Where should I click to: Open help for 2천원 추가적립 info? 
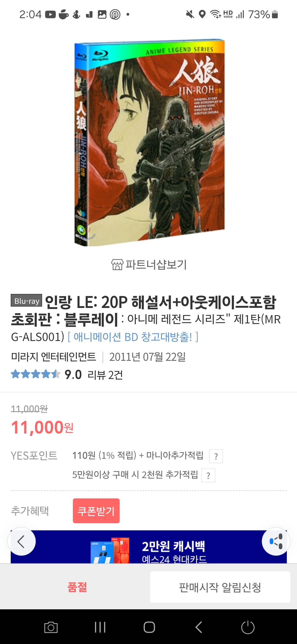pyautogui.click(x=208, y=475)
